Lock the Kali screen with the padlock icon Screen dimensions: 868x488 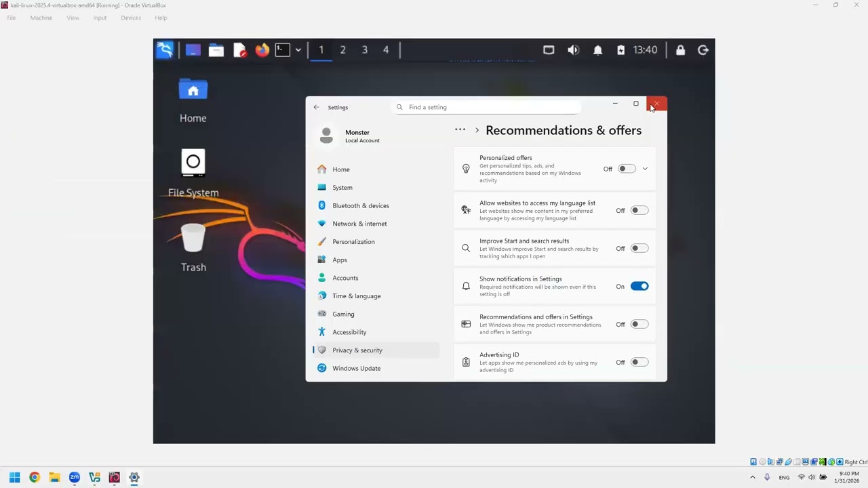pos(680,49)
